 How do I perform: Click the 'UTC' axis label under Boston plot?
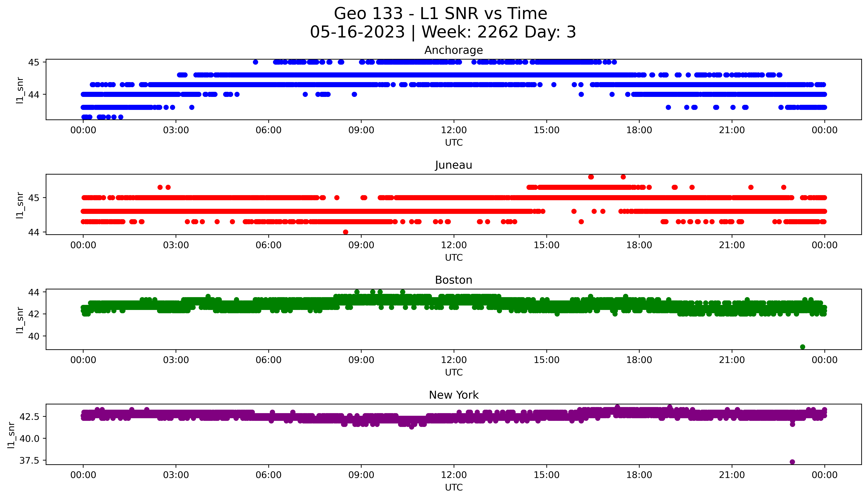point(454,372)
